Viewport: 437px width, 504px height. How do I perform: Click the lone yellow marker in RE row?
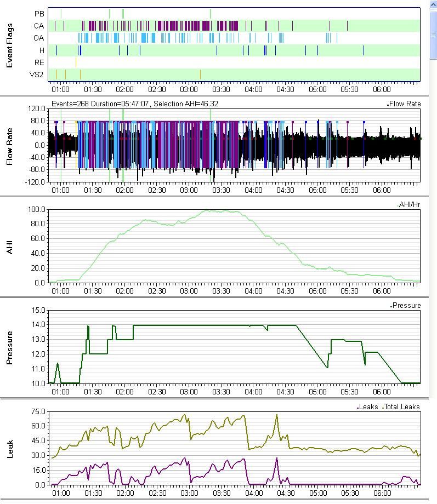coord(76,62)
